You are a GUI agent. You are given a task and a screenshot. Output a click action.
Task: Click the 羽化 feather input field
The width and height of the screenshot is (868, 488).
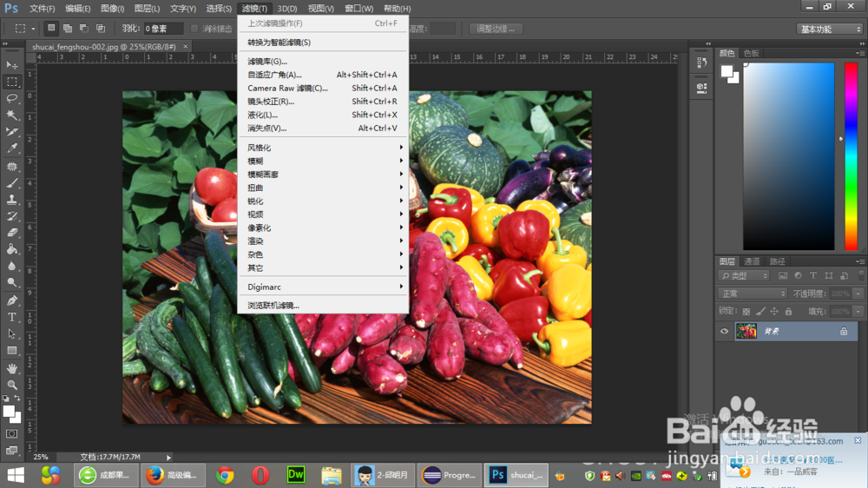tap(163, 29)
